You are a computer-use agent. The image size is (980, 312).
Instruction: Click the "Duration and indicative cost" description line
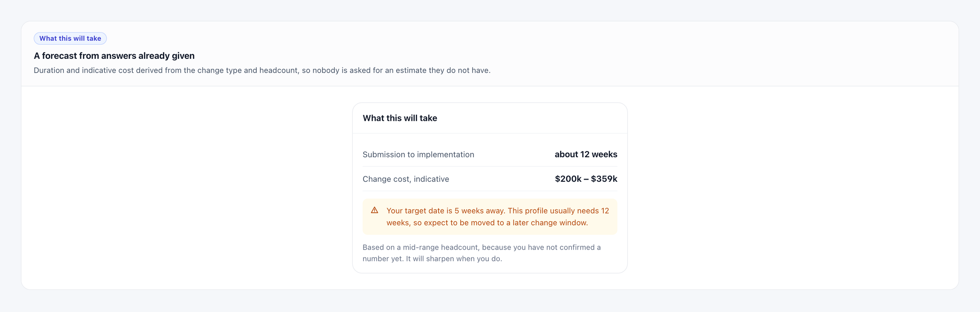(x=262, y=70)
